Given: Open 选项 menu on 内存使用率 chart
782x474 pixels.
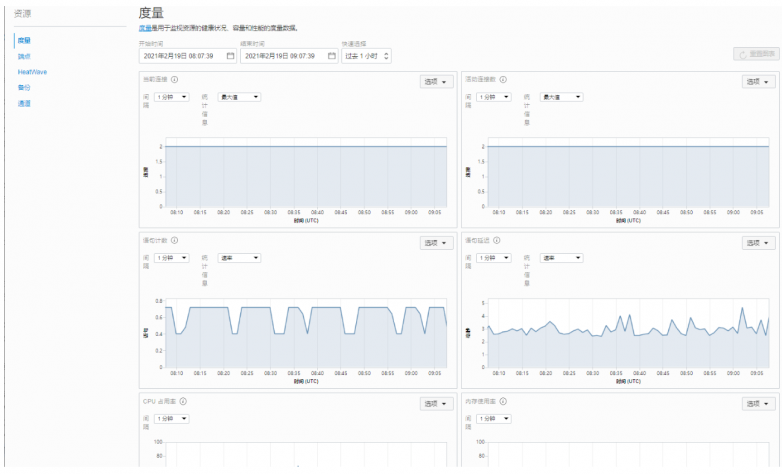Looking at the screenshot, I should click(759, 404).
